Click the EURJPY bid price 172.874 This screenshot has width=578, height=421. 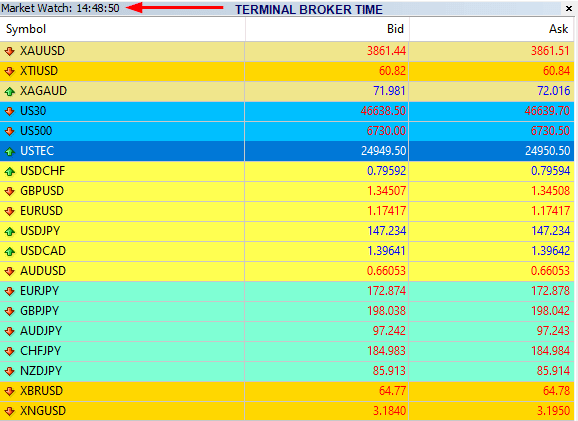(x=386, y=291)
